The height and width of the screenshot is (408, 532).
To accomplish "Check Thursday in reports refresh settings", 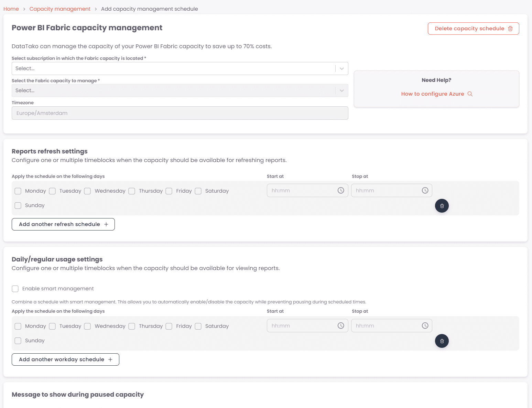I will pos(132,191).
